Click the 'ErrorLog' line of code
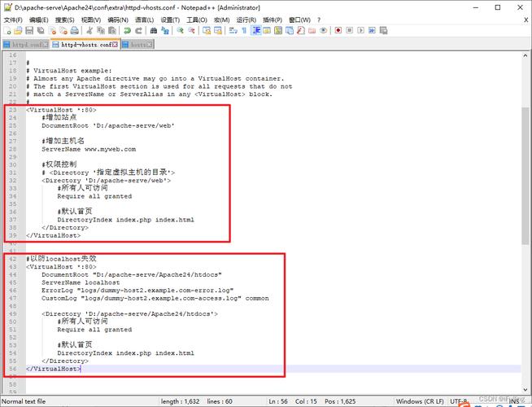 (137, 291)
